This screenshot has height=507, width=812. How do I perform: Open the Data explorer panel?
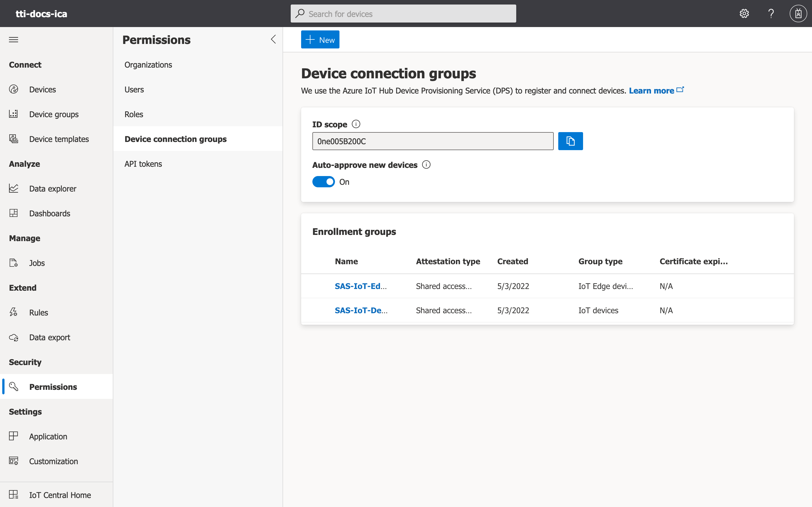[53, 188]
